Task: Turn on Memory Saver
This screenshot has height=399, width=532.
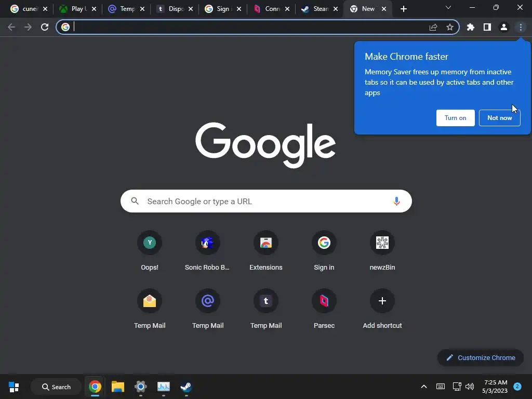Action: 455,118
